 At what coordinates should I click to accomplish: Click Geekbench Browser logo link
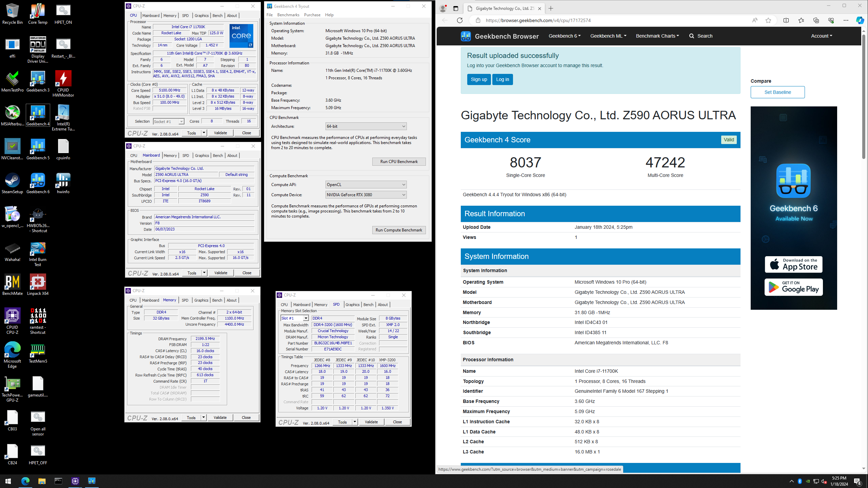coord(499,36)
